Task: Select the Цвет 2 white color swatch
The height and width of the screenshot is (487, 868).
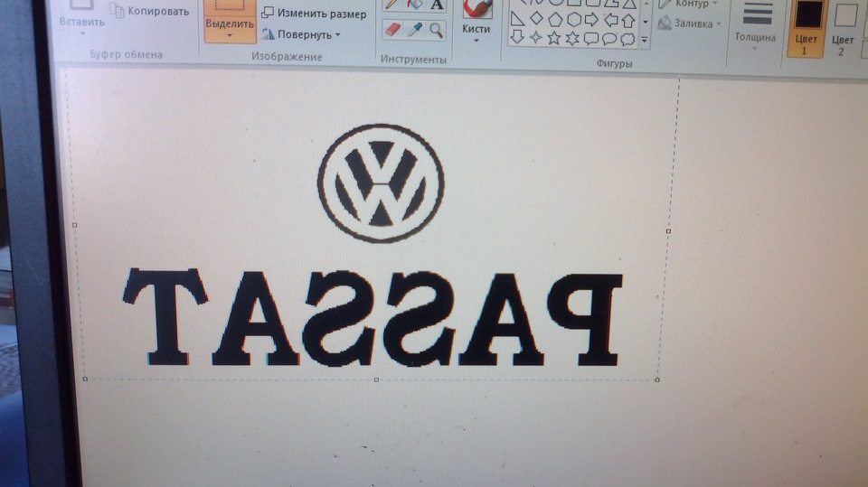Action: pos(845,15)
